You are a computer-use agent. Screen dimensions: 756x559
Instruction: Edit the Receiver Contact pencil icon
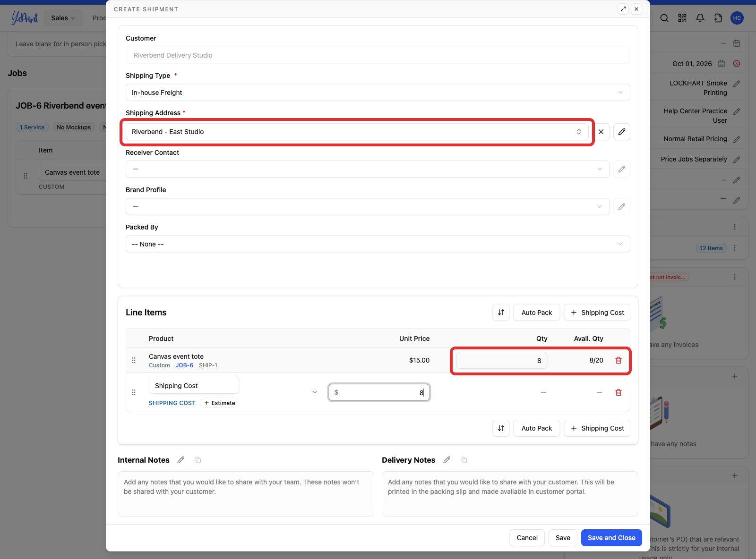pyautogui.click(x=622, y=169)
